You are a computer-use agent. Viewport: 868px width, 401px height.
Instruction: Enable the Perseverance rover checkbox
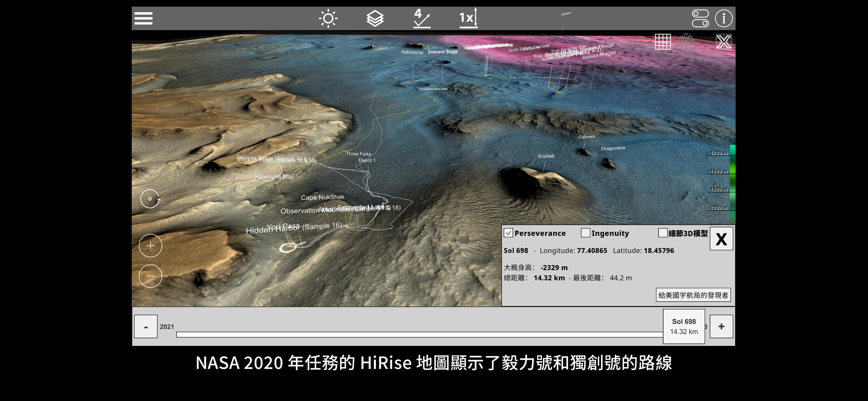[x=508, y=233]
